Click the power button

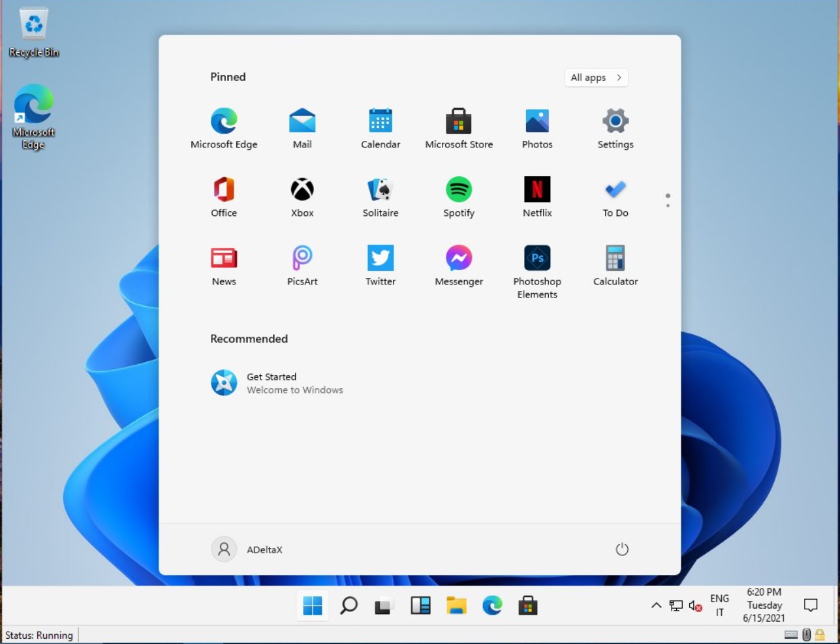(622, 549)
